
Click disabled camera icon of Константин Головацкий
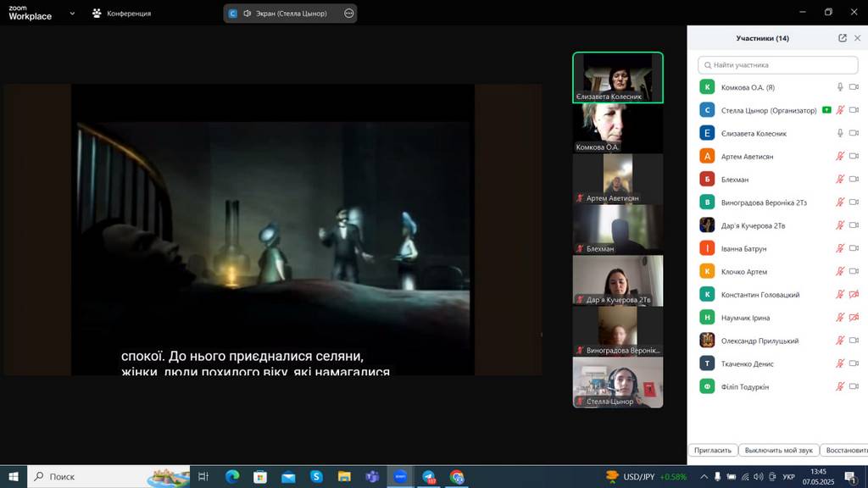(854, 294)
